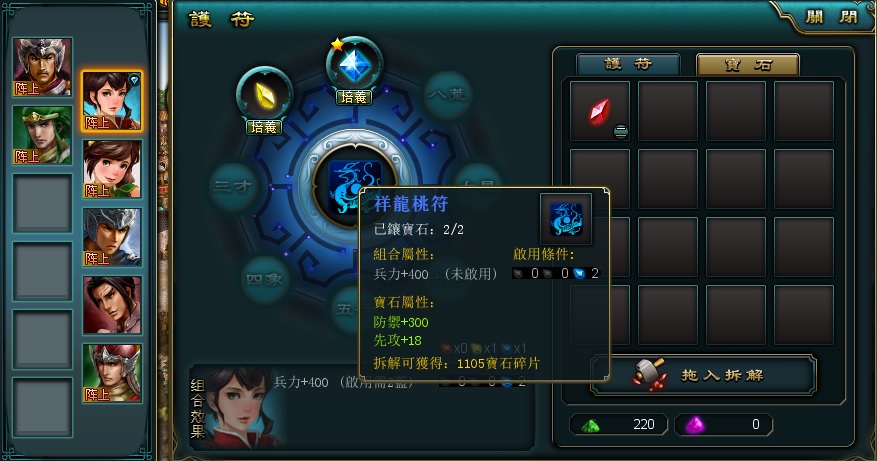Click 培養 under the blue diamond
Image resolution: width=877 pixels, height=461 pixels.
tap(353, 97)
